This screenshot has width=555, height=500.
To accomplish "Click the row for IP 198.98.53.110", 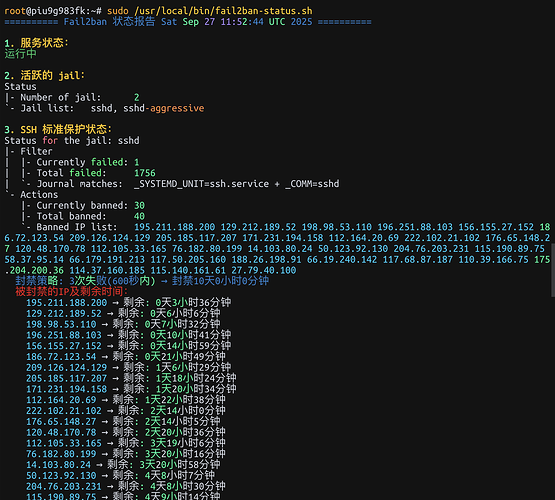I will [123, 324].
